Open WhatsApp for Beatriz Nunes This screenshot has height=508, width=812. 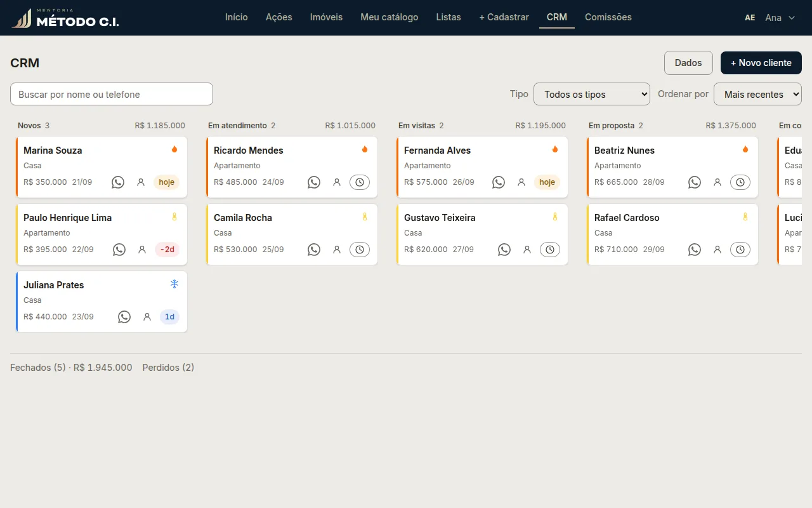click(x=695, y=182)
